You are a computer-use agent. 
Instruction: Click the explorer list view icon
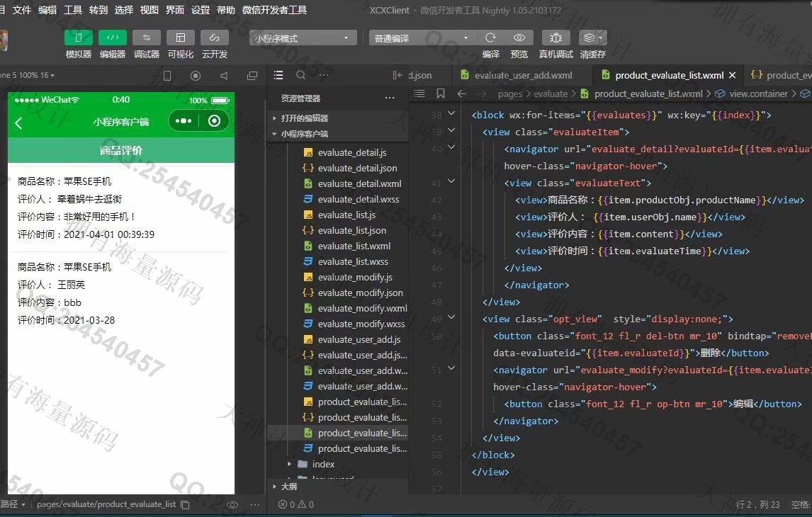(278, 75)
